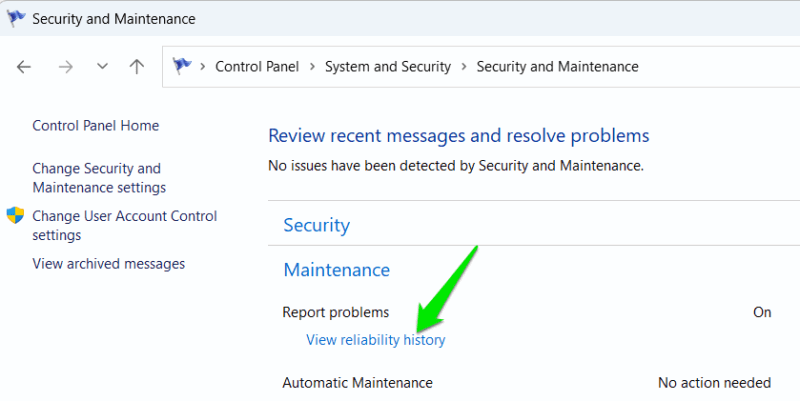Expand chevron before Control Panel breadcrumb
Image resolution: width=800 pixels, height=401 pixels.
click(204, 67)
